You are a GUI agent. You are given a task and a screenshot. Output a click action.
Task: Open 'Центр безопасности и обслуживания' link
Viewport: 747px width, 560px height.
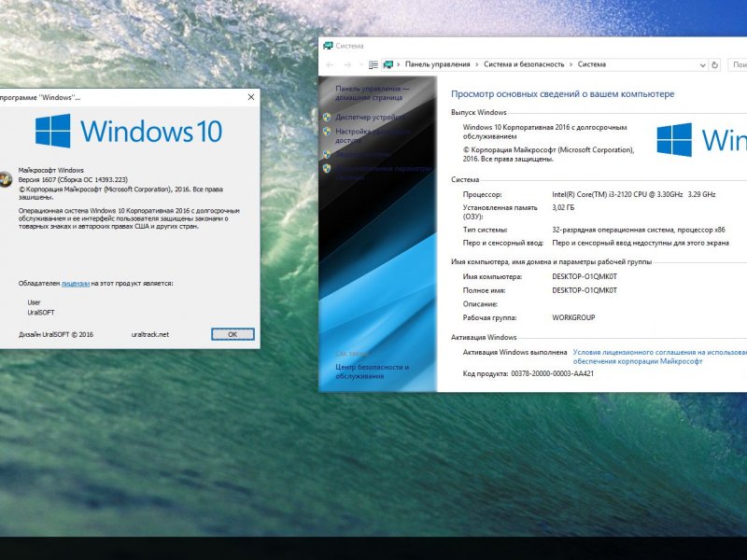[372, 371]
